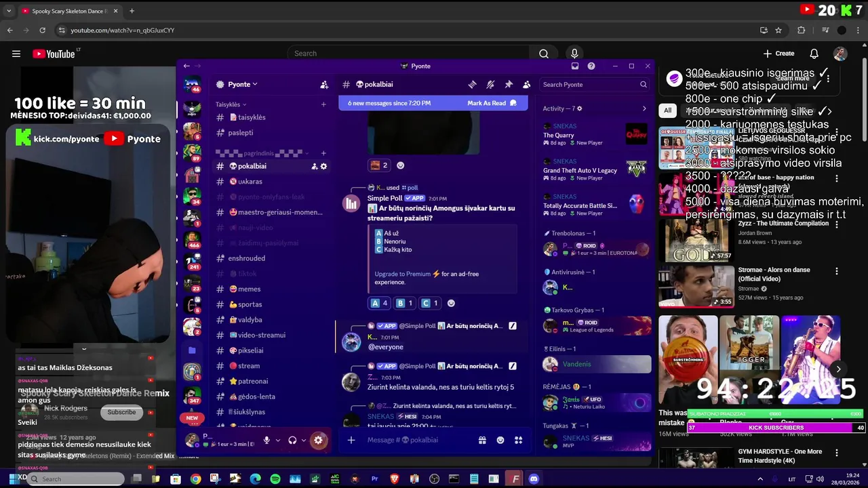Mute microphone in Discord user panel
This screenshot has width=868, height=488.
(267, 440)
